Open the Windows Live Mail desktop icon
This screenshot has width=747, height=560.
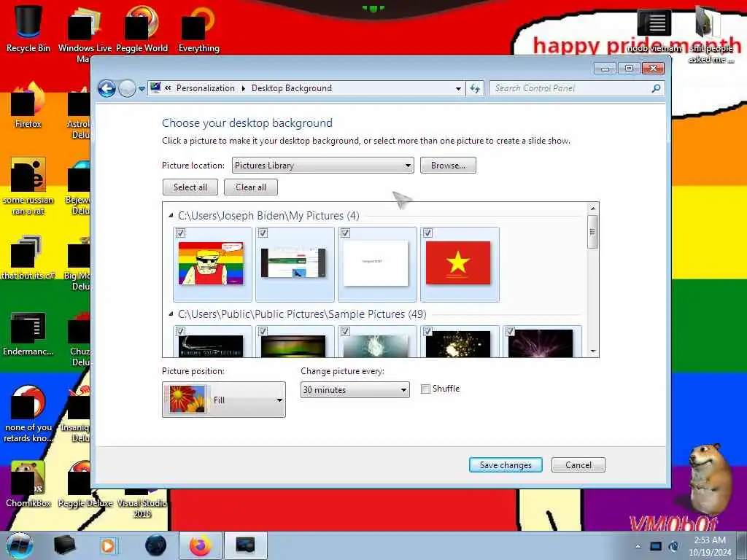83,34
